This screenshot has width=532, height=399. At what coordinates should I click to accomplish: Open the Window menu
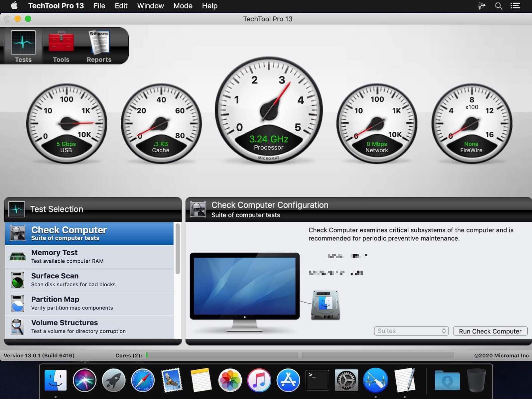point(150,6)
